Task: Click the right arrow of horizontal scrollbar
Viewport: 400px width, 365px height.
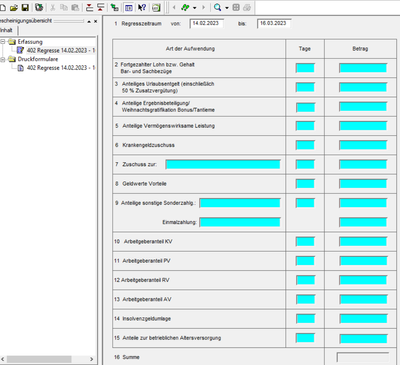Action: (x=92, y=359)
